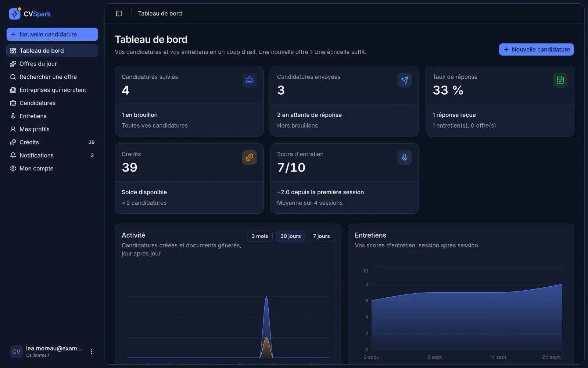Click 'Solde disponible' text
Screen dimensions: 588x368
point(144,192)
